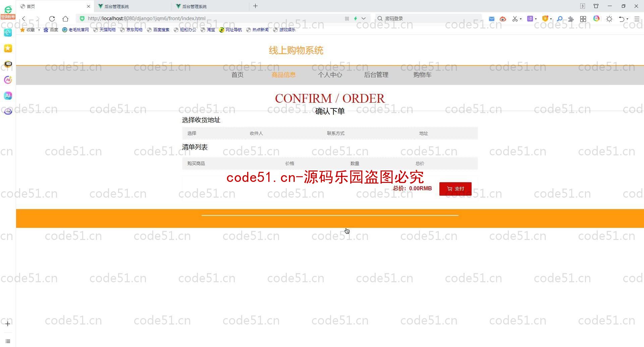
Task: Click the browser back arrow
Action: [x=24, y=19]
